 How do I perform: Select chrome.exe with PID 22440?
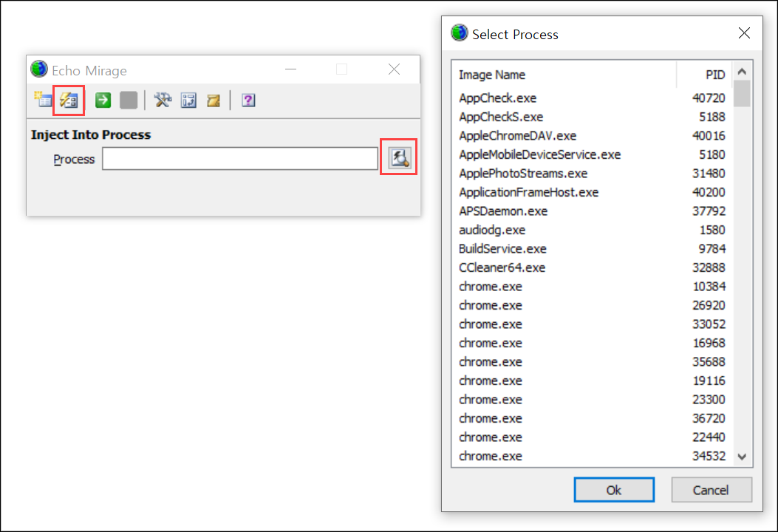coord(592,437)
